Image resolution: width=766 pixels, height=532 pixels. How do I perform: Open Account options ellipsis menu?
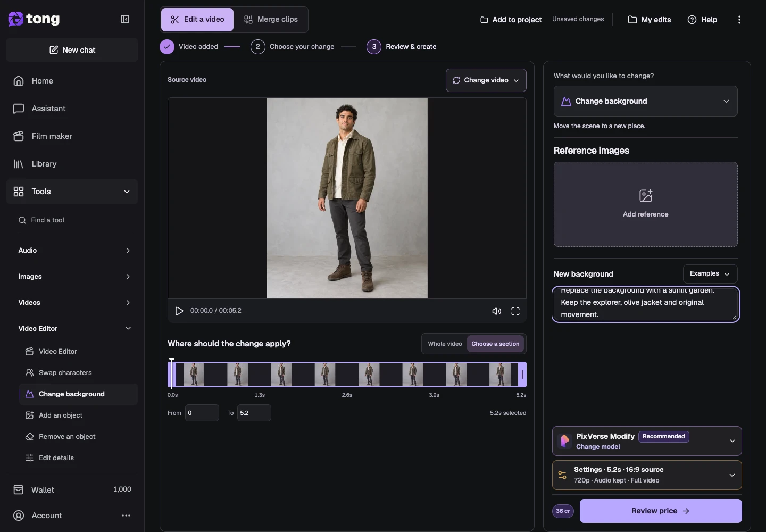126,516
